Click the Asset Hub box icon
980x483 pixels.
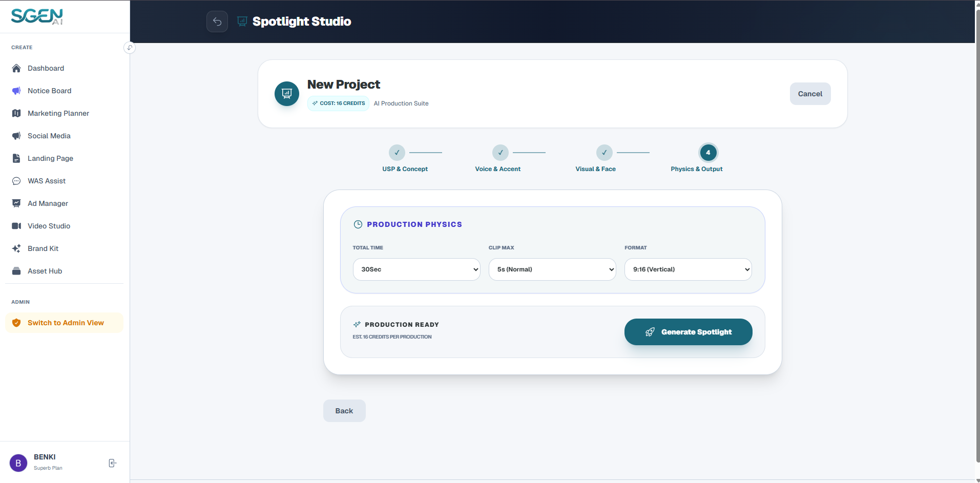[16, 271]
